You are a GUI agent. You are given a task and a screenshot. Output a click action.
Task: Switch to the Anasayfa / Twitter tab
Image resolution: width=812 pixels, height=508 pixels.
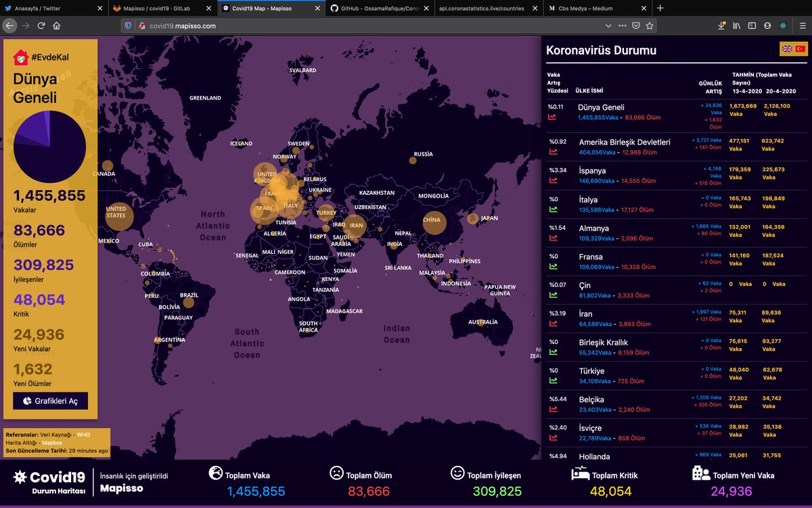54,8
